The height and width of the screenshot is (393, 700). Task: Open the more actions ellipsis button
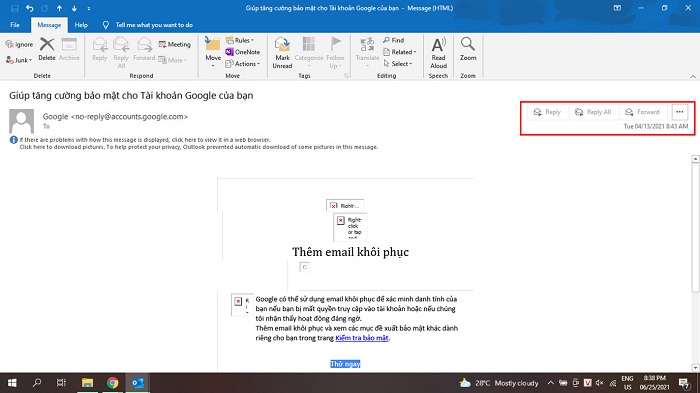[x=679, y=112]
